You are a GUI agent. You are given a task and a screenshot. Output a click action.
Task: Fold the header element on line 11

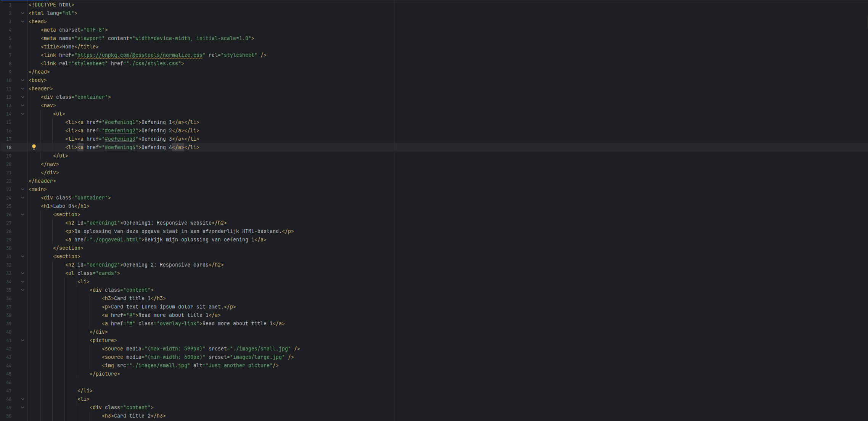23,89
